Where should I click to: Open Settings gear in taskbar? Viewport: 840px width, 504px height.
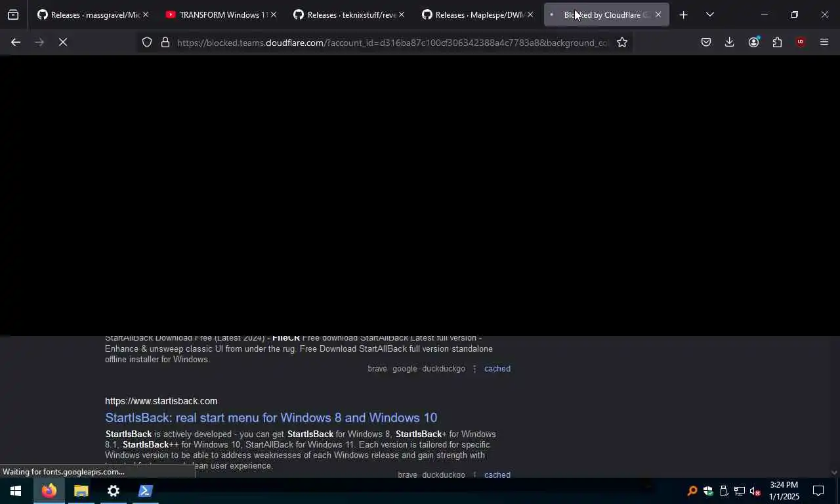(x=113, y=491)
